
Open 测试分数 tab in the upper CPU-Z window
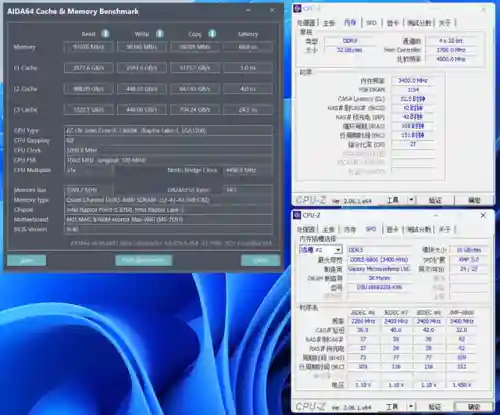pyautogui.click(x=419, y=23)
